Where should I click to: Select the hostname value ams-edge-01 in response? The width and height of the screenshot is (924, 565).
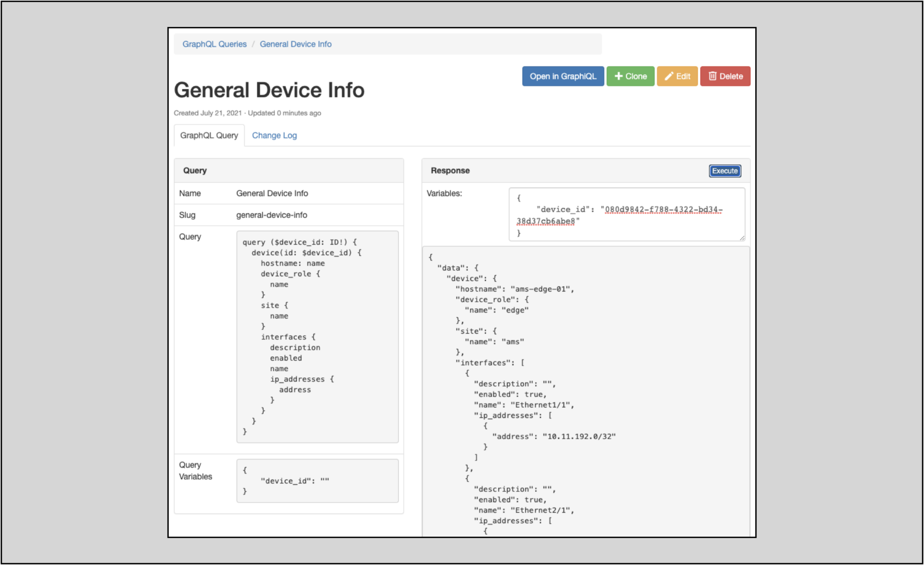point(541,289)
